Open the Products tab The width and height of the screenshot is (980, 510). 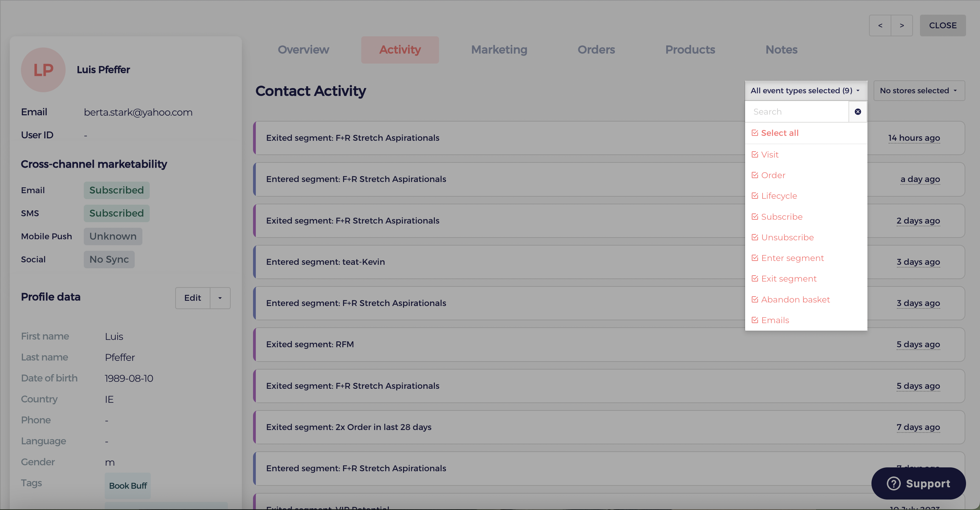click(x=690, y=50)
